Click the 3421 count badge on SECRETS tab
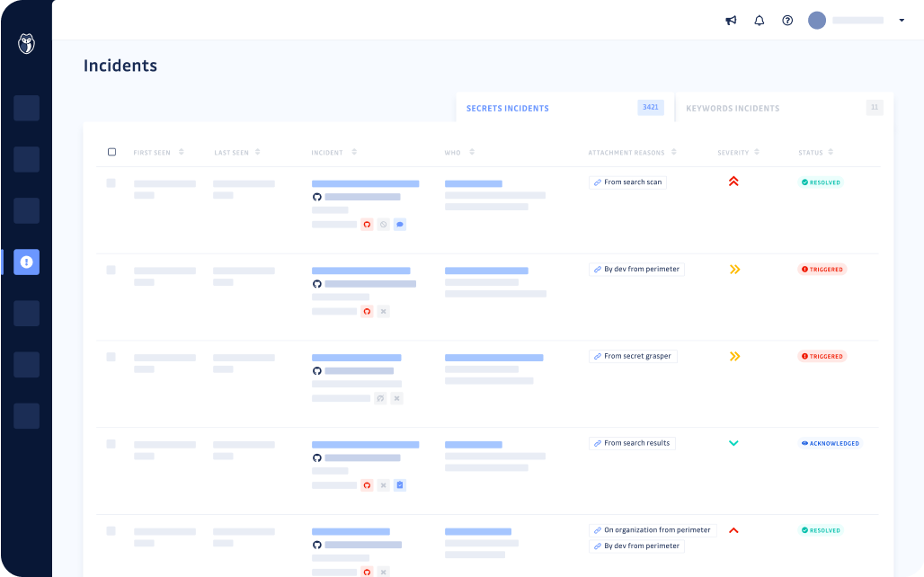The height and width of the screenshot is (577, 924). point(650,107)
